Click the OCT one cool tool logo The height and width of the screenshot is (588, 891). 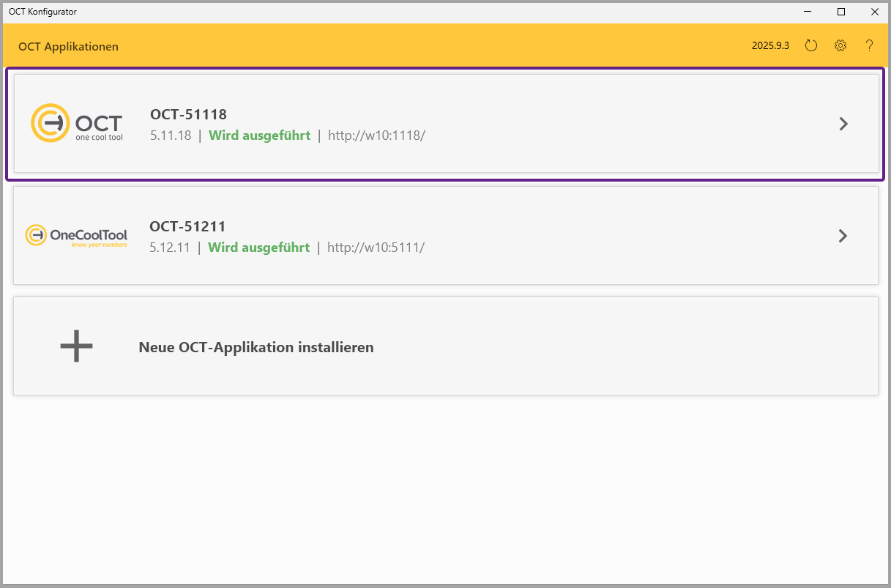click(77, 123)
